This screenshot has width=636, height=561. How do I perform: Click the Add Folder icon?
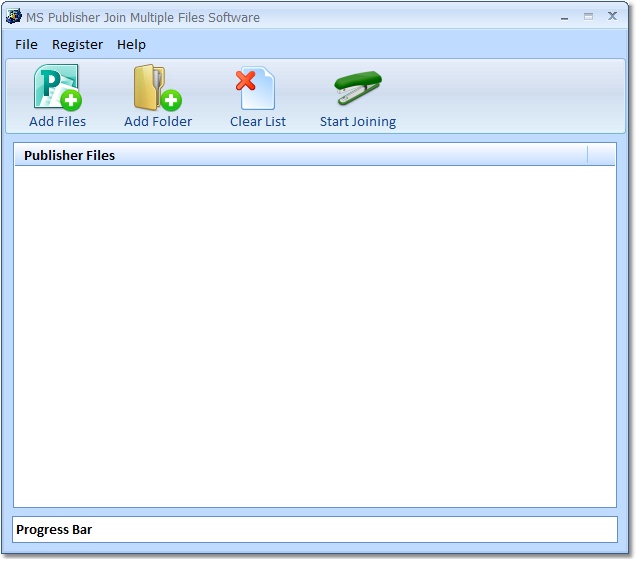coord(158,87)
